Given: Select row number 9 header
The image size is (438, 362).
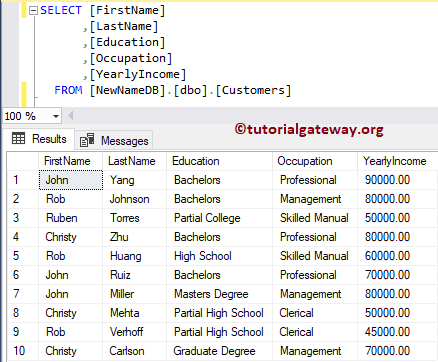Looking at the screenshot, I should click(x=23, y=332).
